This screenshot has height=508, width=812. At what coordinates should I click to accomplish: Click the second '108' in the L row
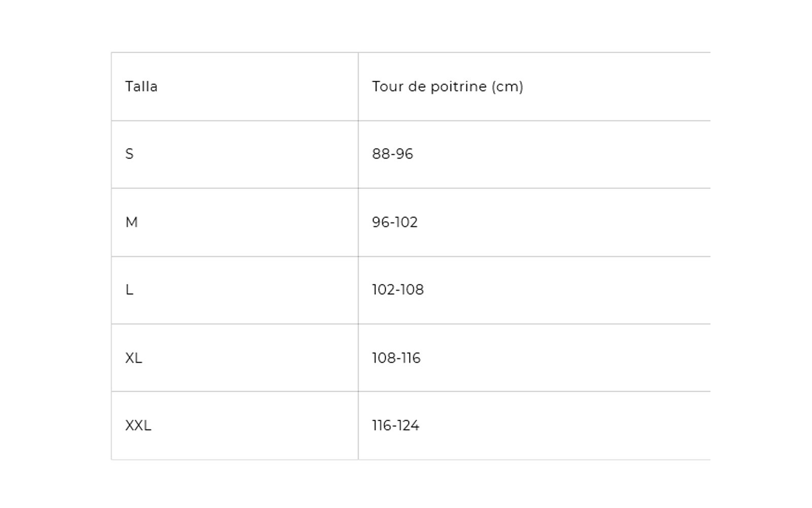pyautogui.click(x=412, y=290)
